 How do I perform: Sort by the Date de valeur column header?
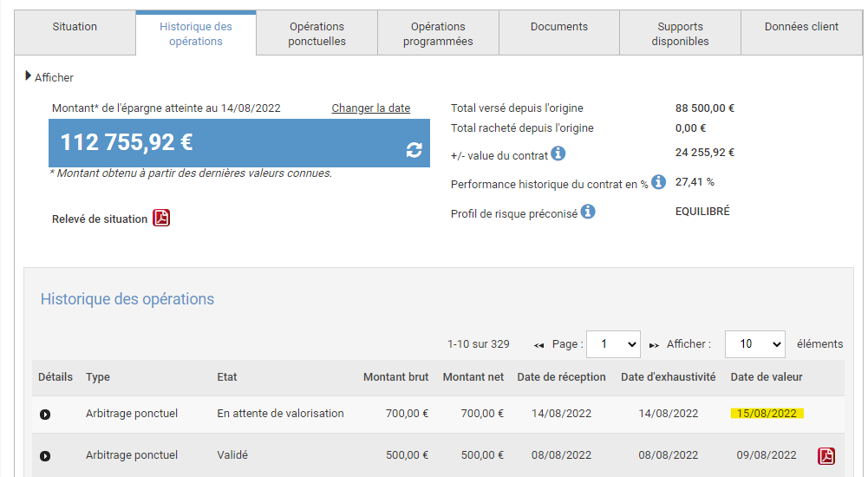point(767,377)
